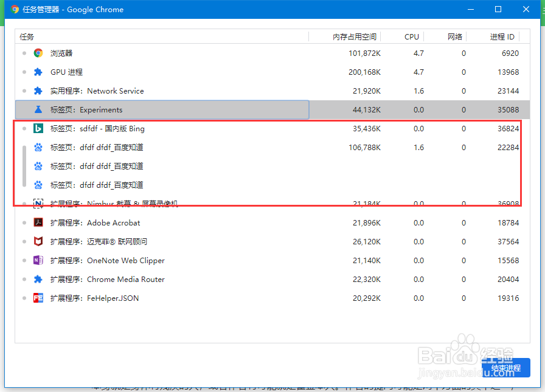Maximize the 任务管理器 window
The width and height of the screenshot is (545, 392).
tap(498, 9)
